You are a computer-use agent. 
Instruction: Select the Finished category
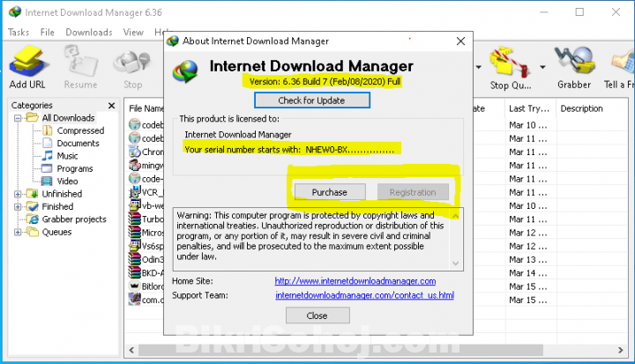click(x=57, y=206)
